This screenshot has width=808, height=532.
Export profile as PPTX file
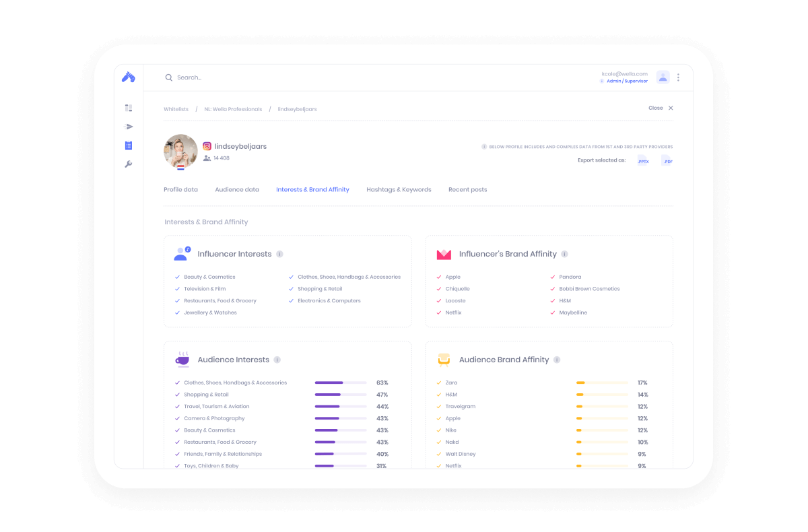pyautogui.click(x=644, y=160)
